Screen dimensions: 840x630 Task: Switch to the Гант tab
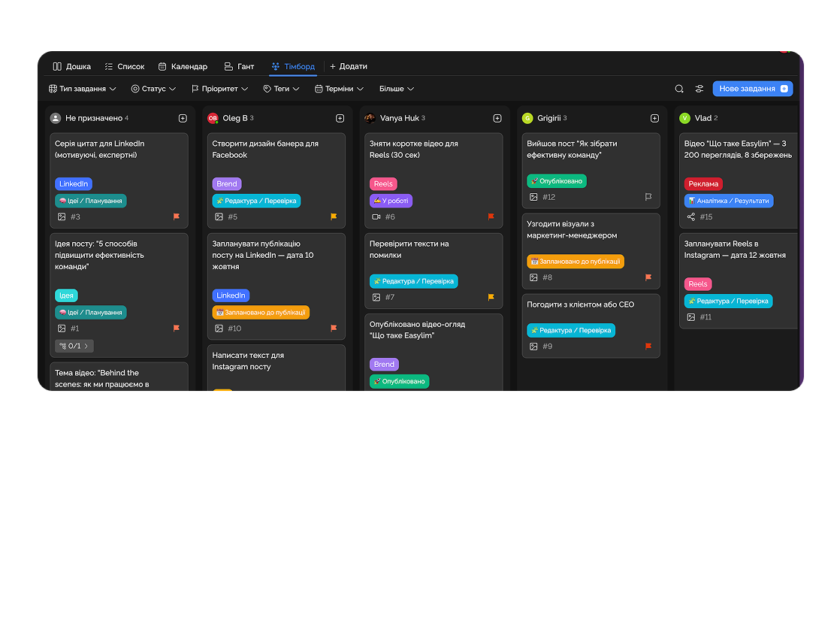point(239,66)
